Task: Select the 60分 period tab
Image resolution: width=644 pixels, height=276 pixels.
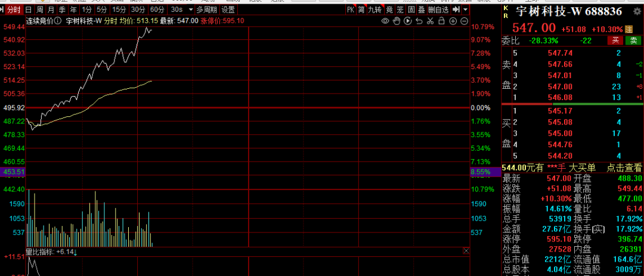Action: click(157, 10)
